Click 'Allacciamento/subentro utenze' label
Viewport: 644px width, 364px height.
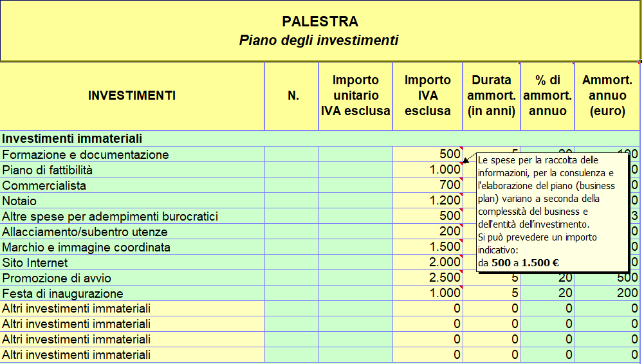tap(85, 232)
